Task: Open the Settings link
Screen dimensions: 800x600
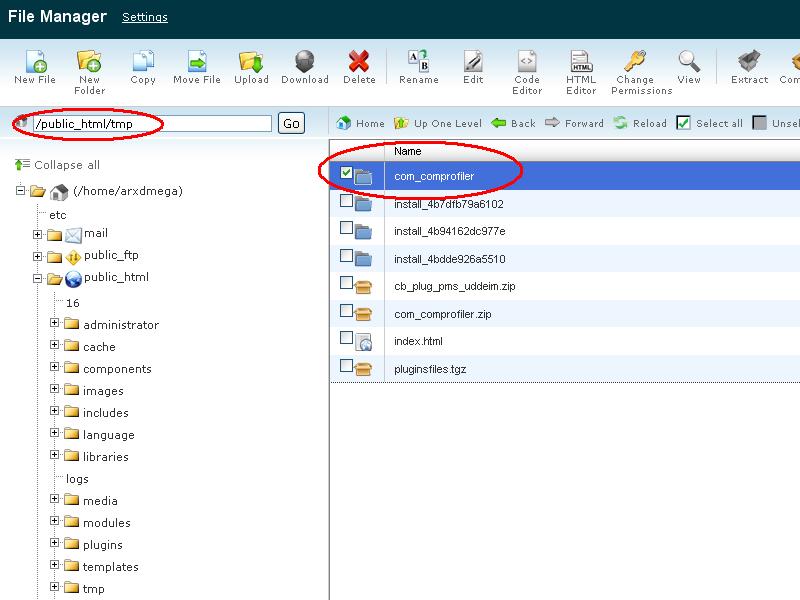Action: click(x=145, y=17)
